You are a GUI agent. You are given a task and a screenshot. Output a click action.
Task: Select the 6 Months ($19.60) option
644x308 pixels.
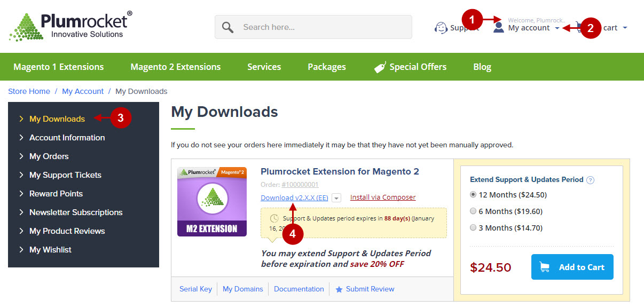point(473,211)
